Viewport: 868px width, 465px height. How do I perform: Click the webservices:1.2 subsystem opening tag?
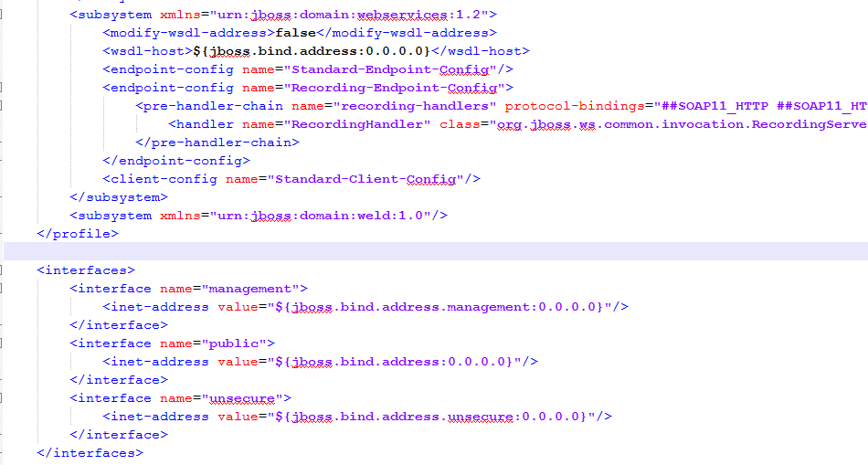tap(283, 15)
